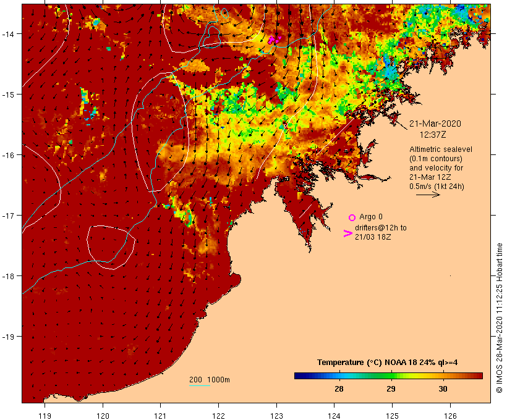Click the magenta drifter arrowhead legend symbol

pyautogui.click(x=347, y=233)
